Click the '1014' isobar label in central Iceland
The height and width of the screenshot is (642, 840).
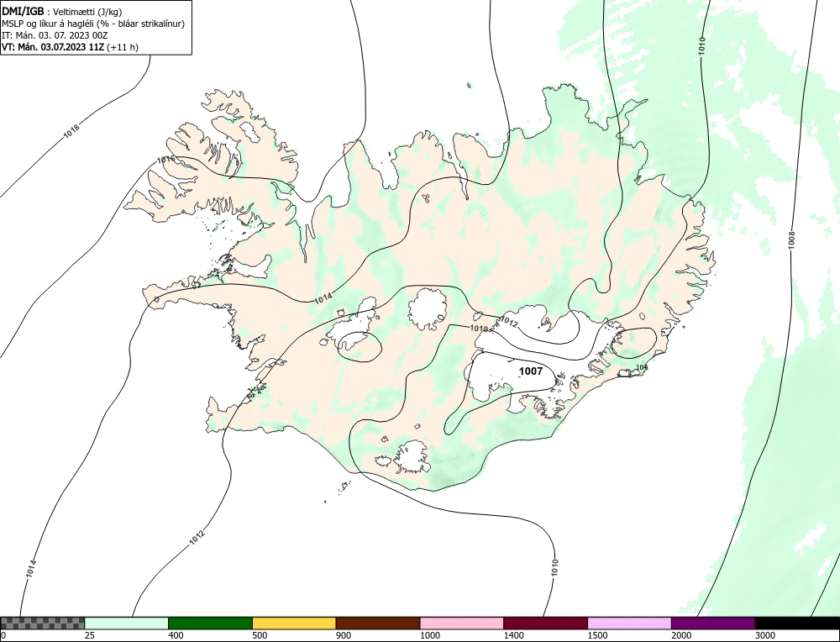(x=323, y=299)
